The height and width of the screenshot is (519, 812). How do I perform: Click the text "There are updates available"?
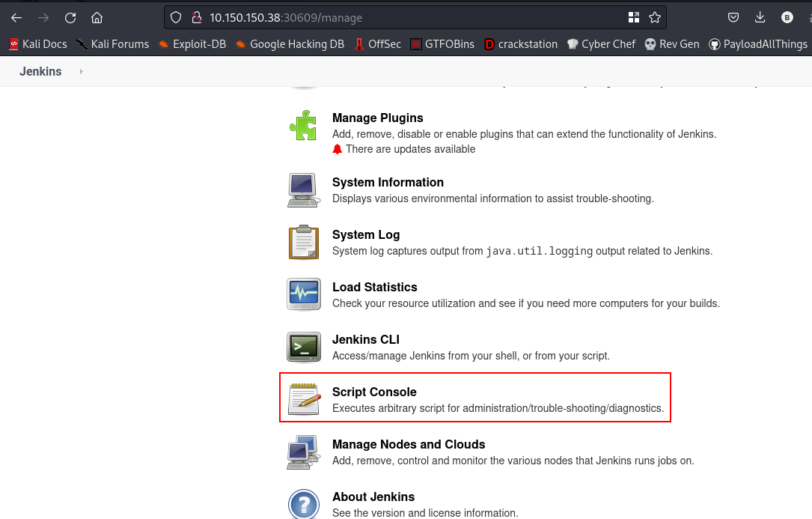[x=411, y=149]
